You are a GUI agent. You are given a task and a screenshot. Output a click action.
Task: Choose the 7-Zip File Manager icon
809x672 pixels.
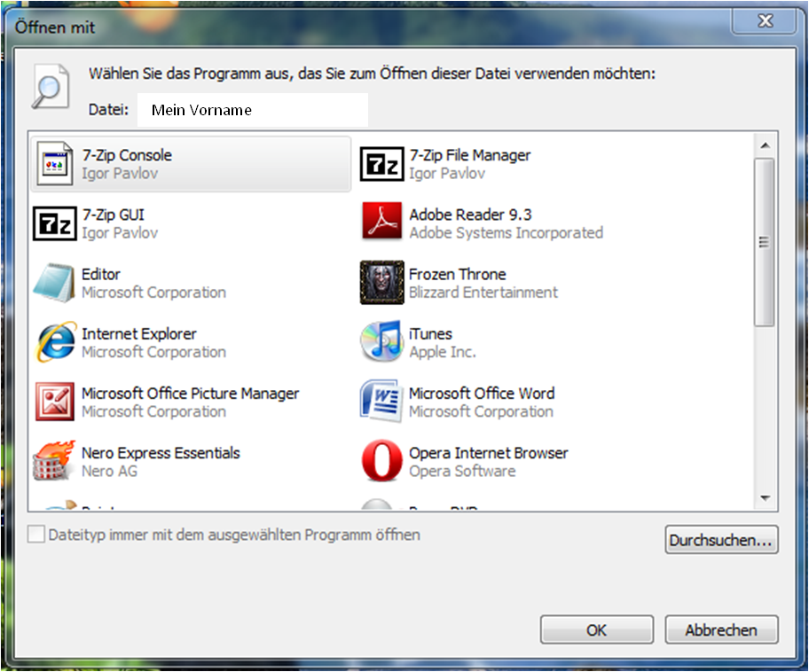pyautogui.click(x=381, y=164)
